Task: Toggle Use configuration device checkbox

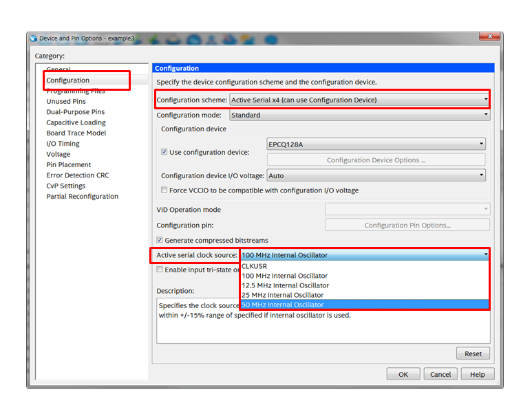Action: coord(164,152)
